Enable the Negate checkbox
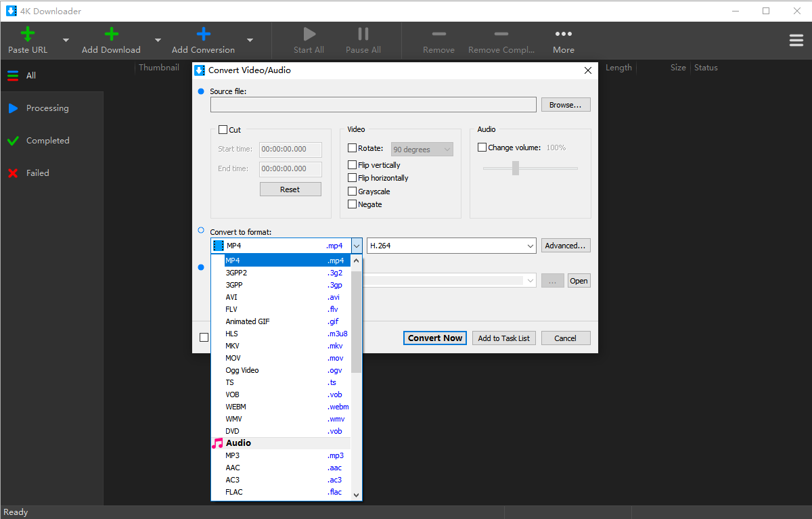The image size is (812, 519). tap(352, 204)
